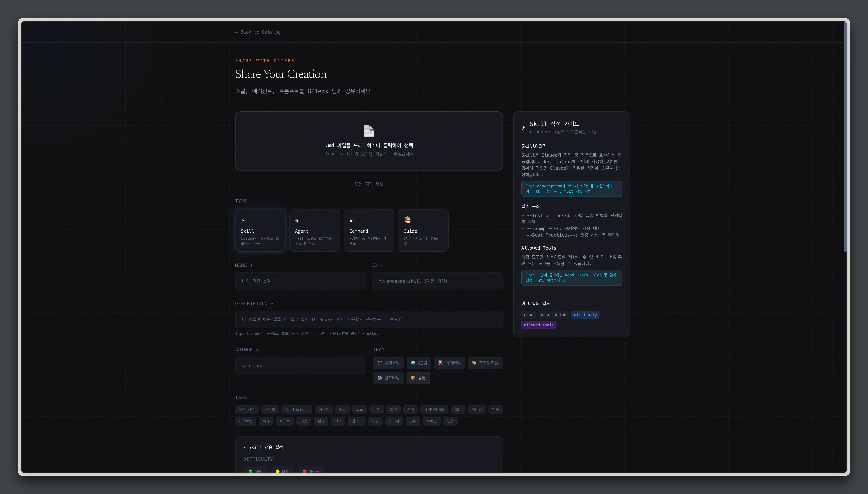This screenshot has width=868, height=494.
Task: Go back to Catalog link
Action: tap(258, 32)
